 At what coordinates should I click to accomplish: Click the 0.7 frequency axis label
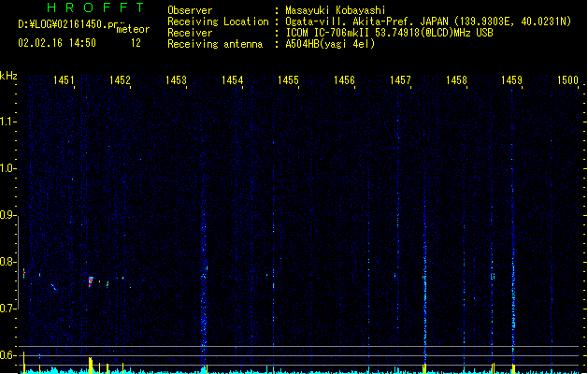7,309
